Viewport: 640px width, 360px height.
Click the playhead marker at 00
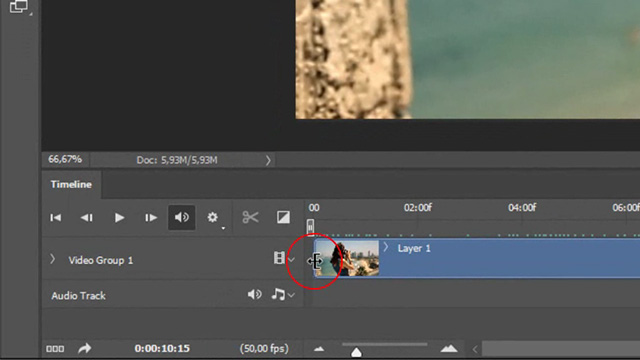tap(310, 226)
